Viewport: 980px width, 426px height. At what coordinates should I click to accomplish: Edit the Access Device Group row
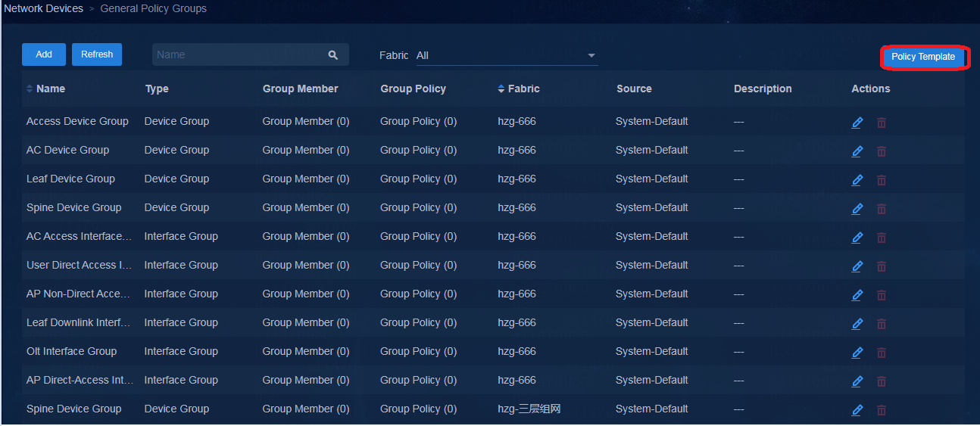(x=857, y=123)
